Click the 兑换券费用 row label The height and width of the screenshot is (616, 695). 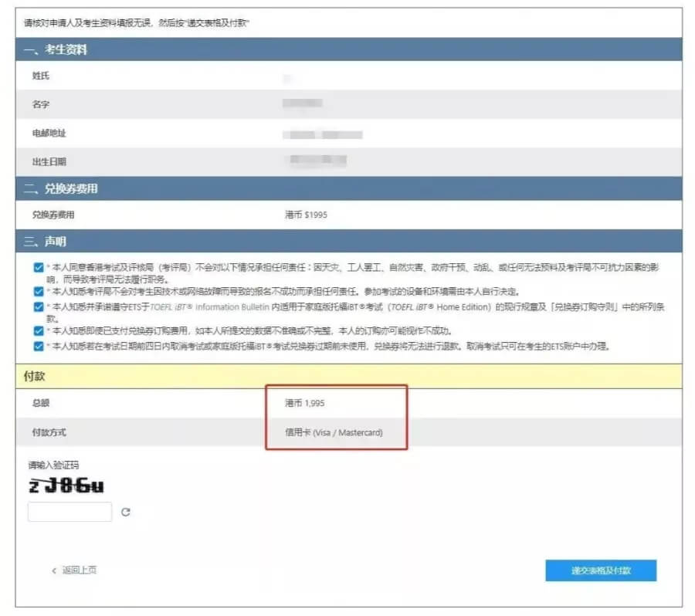click(53, 215)
